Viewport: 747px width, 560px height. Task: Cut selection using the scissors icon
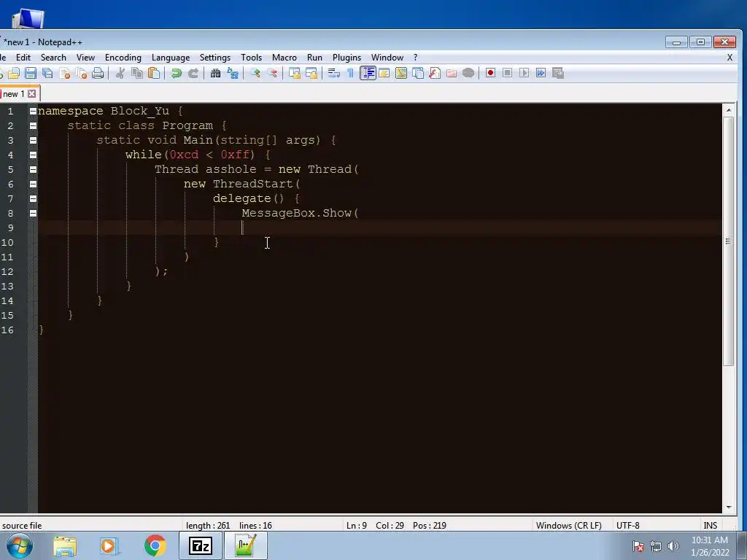(x=120, y=73)
